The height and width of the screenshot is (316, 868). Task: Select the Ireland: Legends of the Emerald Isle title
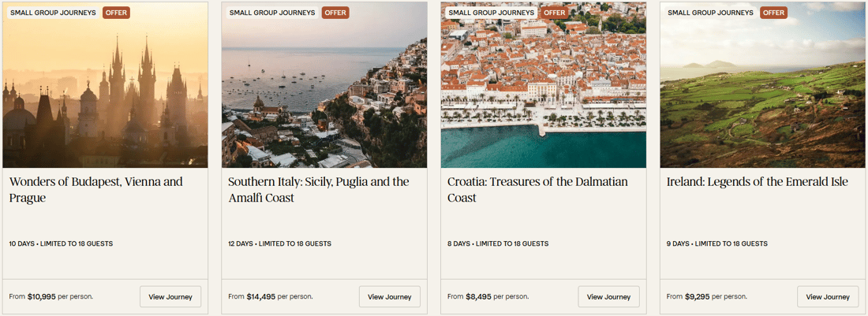click(758, 182)
